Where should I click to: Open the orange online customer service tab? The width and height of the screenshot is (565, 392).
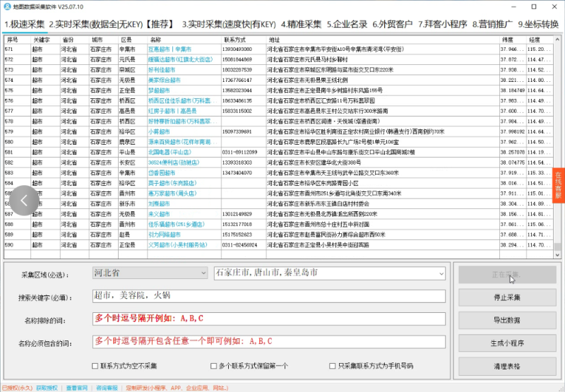[x=558, y=185]
